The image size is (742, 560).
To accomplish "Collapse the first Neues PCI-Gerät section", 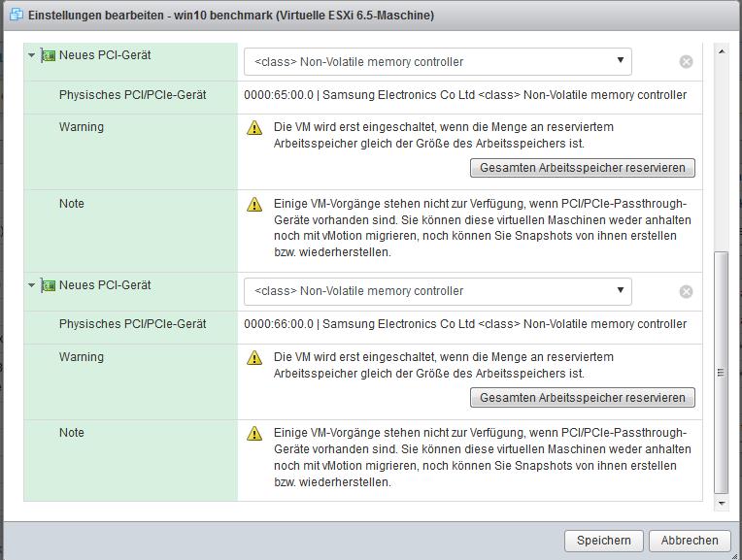I will (31, 56).
